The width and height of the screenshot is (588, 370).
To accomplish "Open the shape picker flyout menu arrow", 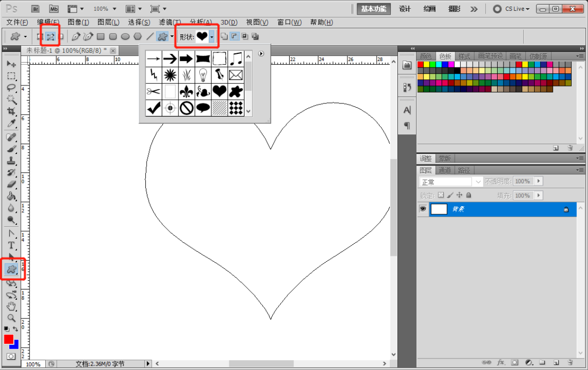I will 261,54.
